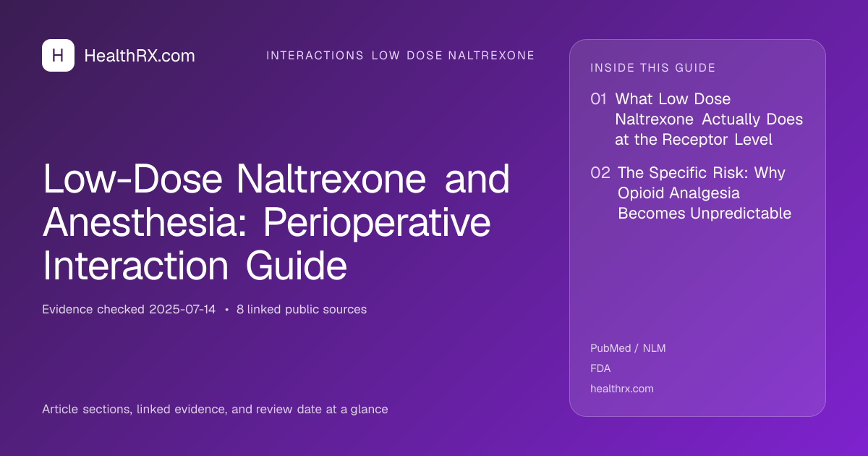
Task: Click the Article sections tagline at bottom
Action: tap(215, 409)
